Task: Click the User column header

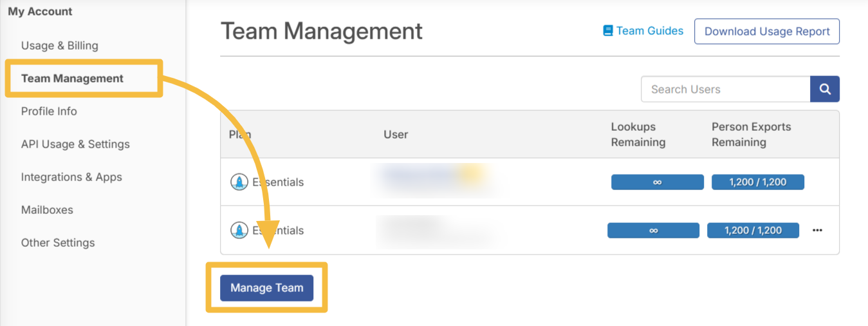Action: tap(396, 135)
